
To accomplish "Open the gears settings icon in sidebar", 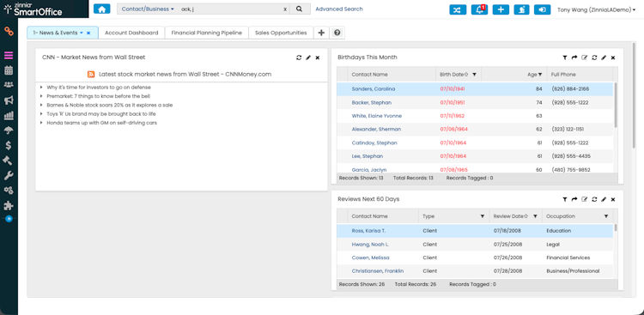I will coord(9,191).
